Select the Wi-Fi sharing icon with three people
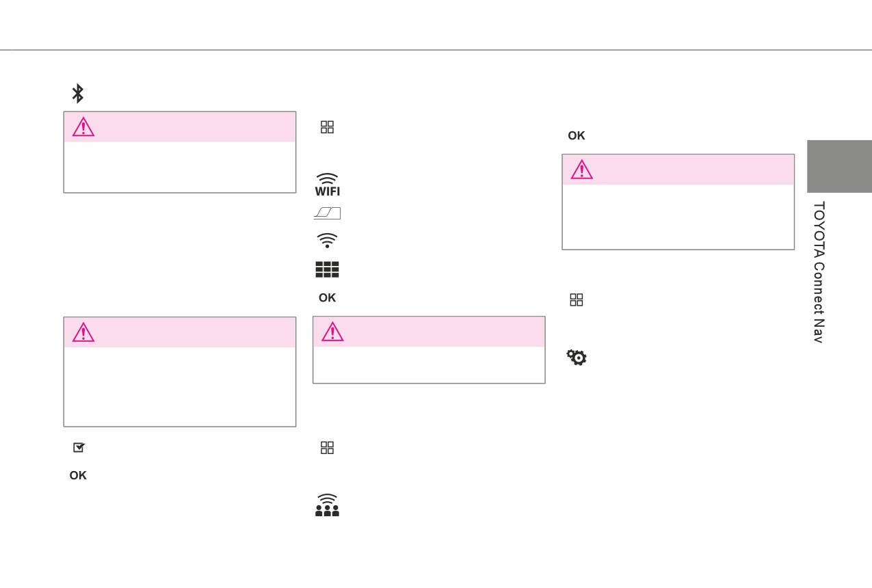Image resolution: width=872 pixels, height=588 pixels. 327,505
